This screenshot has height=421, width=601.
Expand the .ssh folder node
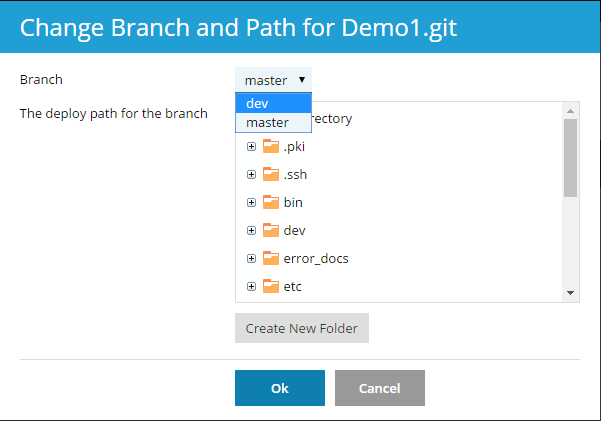click(251, 175)
